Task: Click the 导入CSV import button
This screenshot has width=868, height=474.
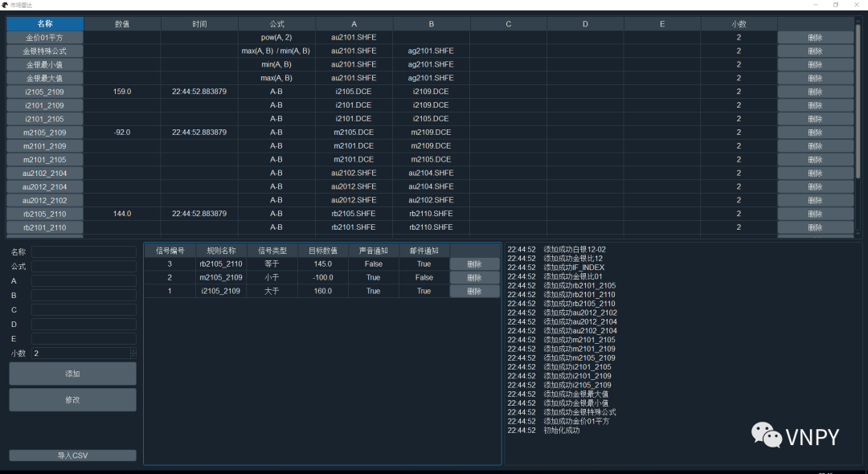Action: click(72, 455)
